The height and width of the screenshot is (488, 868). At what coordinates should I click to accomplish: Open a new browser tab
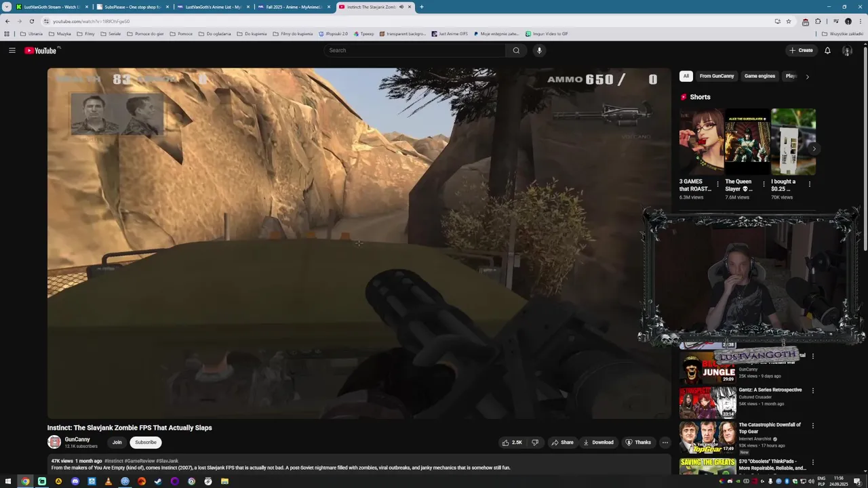(422, 7)
